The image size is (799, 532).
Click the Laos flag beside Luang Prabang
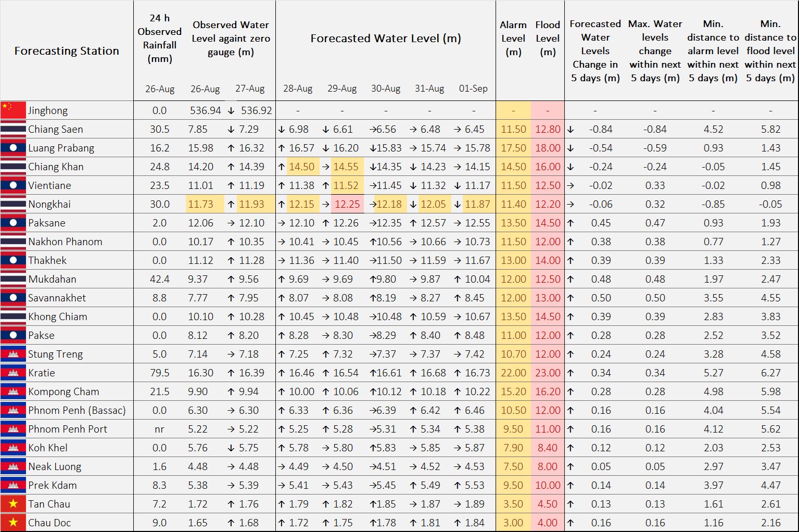click(13, 148)
